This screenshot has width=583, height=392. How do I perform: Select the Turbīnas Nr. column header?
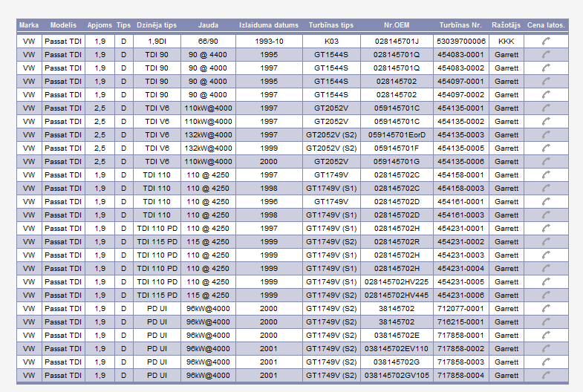(x=460, y=25)
